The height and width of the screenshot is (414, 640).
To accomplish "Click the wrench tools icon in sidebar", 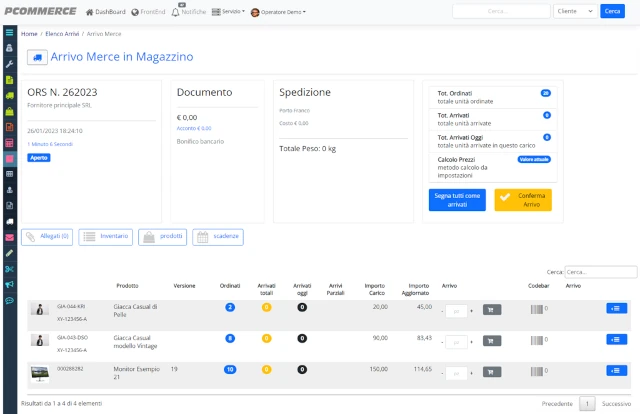I will point(9,64).
